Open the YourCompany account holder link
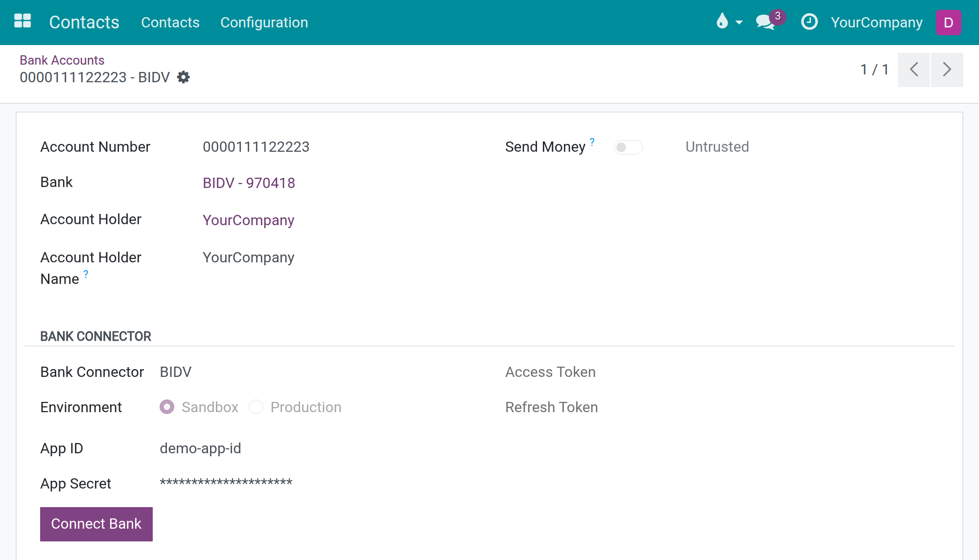The image size is (979, 560). 248,220
